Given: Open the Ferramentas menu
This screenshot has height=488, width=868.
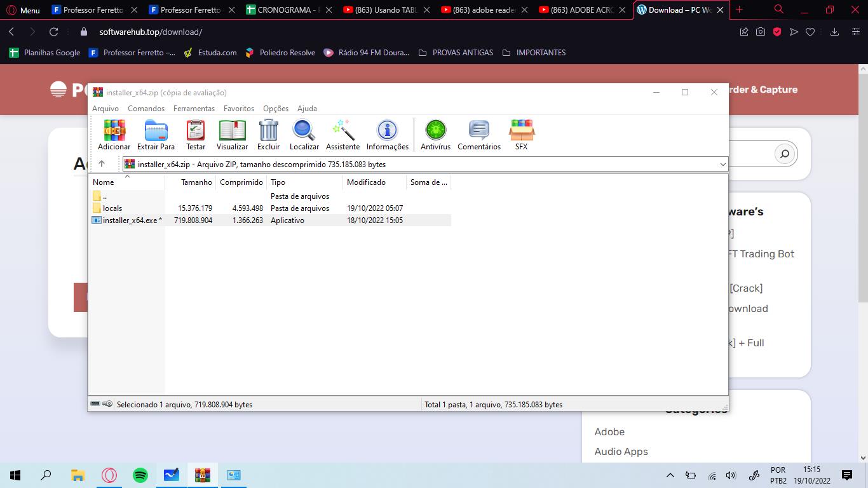Looking at the screenshot, I should pyautogui.click(x=194, y=109).
